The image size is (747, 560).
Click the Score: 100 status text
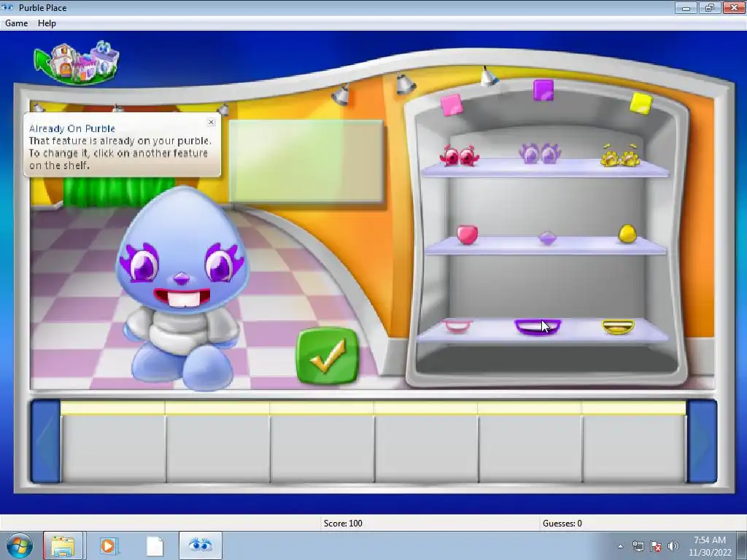[343, 524]
